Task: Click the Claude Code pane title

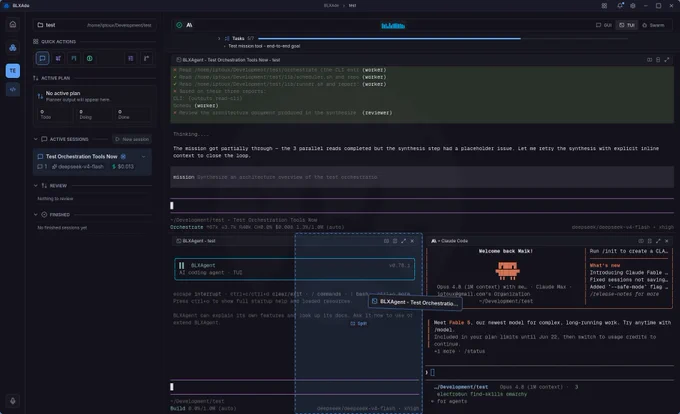Action: (450, 241)
